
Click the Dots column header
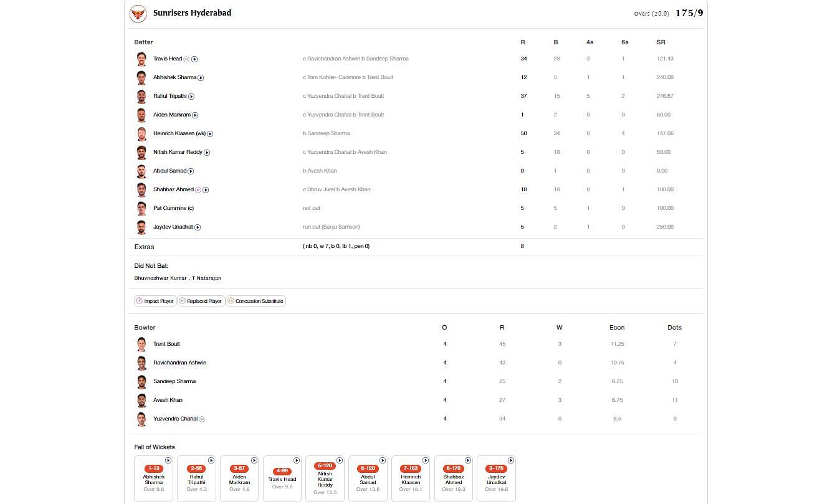coord(674,328)
